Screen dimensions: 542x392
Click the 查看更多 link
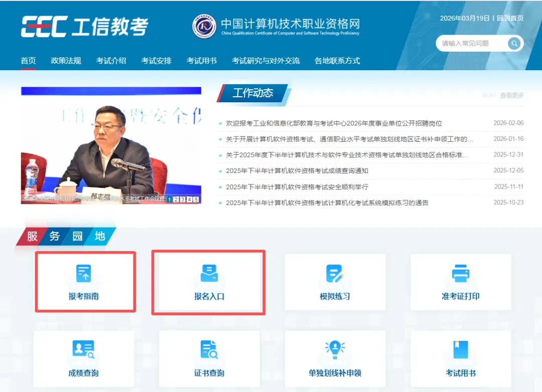(x=511, y=94)
